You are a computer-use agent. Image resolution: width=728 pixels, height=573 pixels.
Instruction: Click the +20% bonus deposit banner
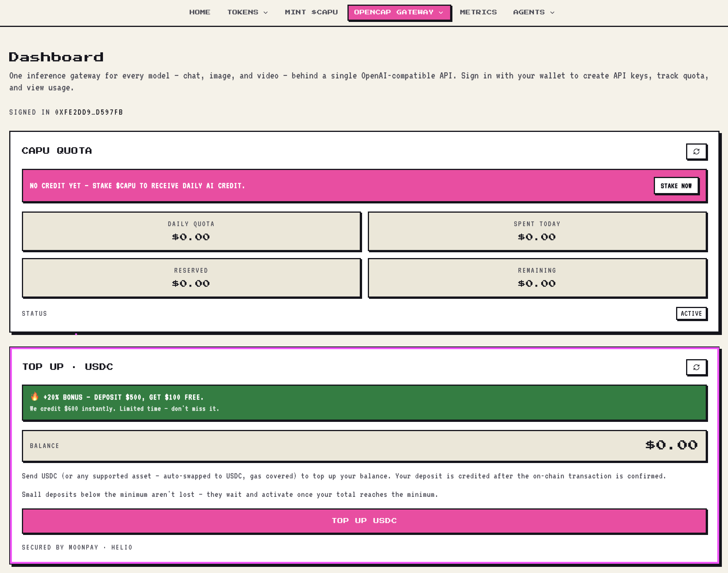[x=364, y=402]
